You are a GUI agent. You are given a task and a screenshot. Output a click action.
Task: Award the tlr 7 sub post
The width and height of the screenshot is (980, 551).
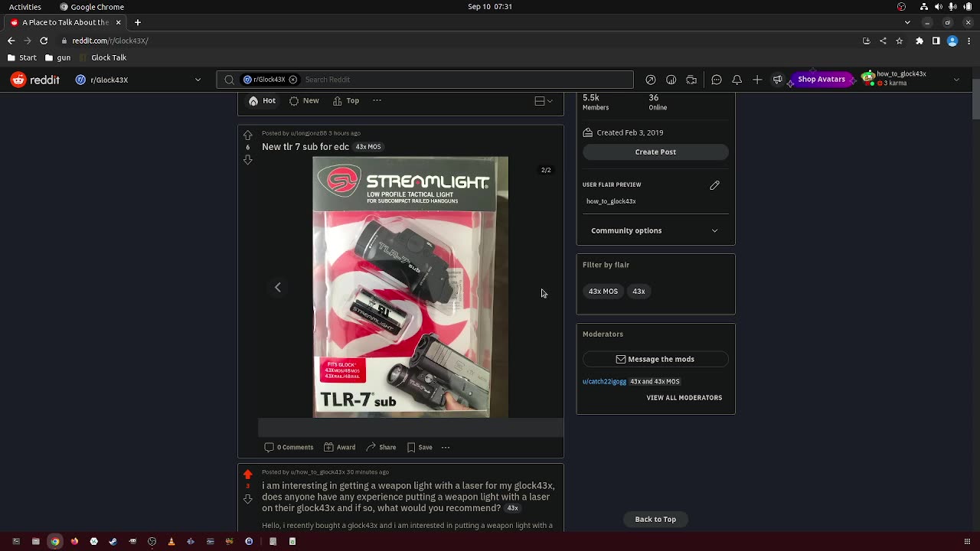click(339, 448)
